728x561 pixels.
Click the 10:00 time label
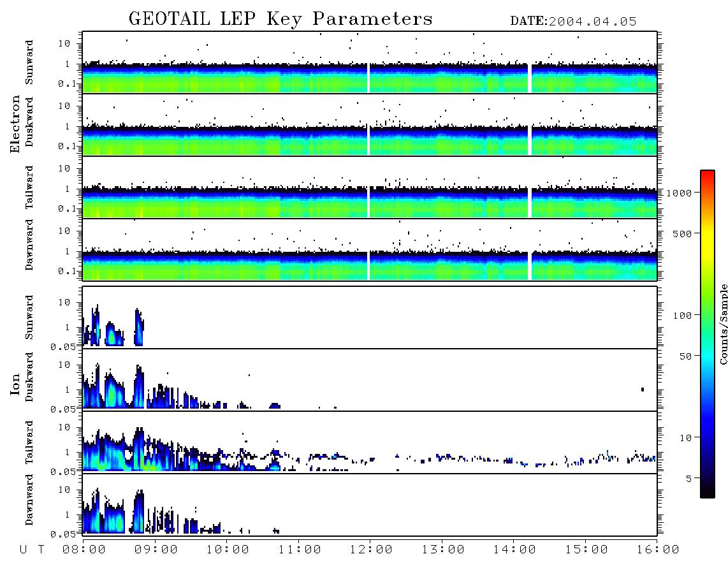[228, 550]
